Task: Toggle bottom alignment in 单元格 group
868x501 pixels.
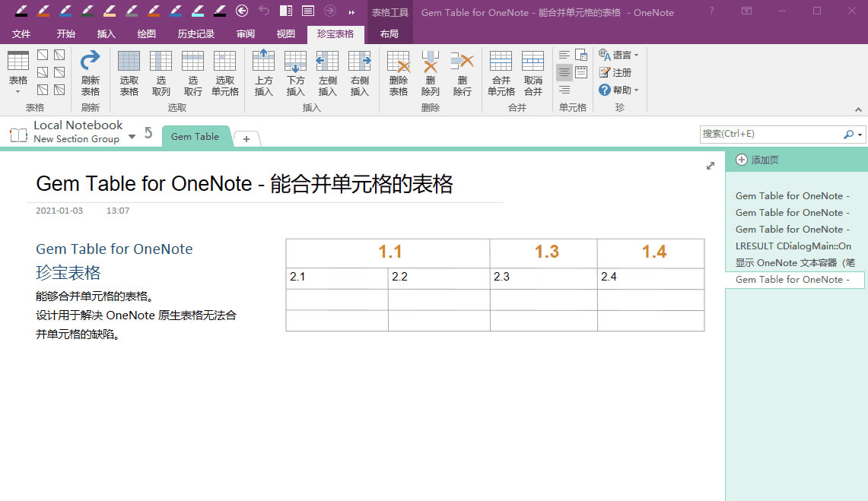Action: coord(564,90)
